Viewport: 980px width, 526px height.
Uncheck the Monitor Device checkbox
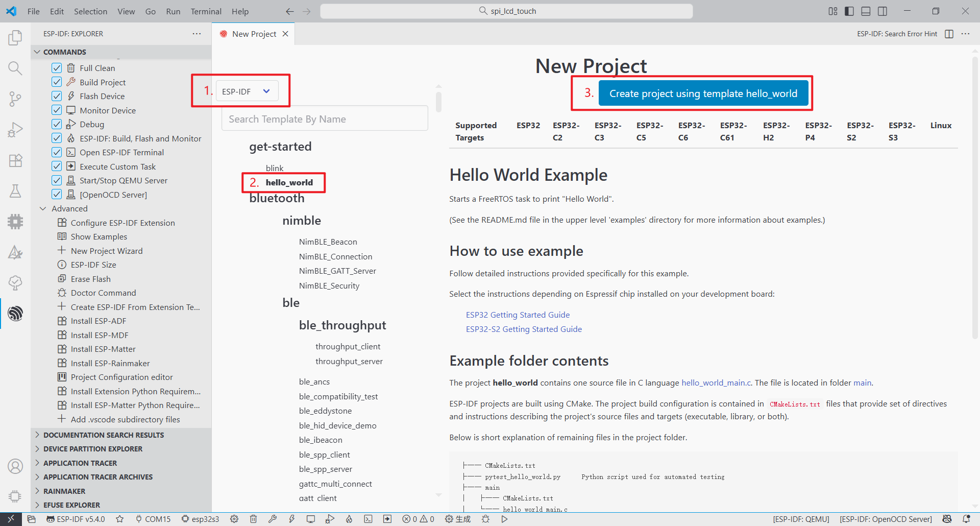pyautogui.click(x=57, y=110)
